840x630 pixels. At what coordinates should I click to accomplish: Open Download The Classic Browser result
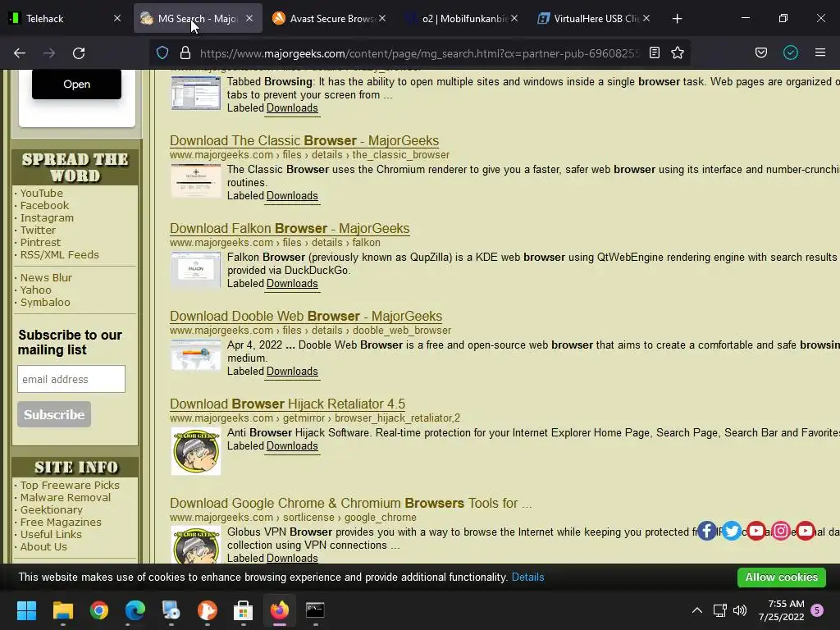tap(304, 140)
